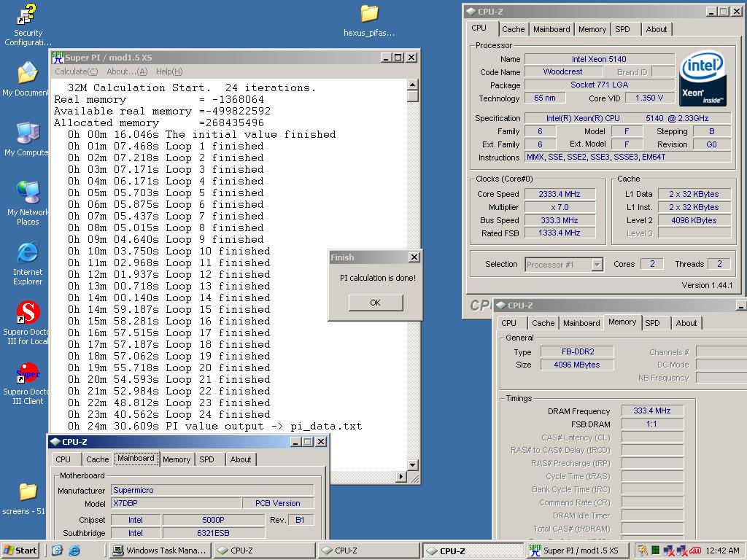Select SPD tab in CPU-Z Memory window
The image size is (747, 560).
coord(652,323)
